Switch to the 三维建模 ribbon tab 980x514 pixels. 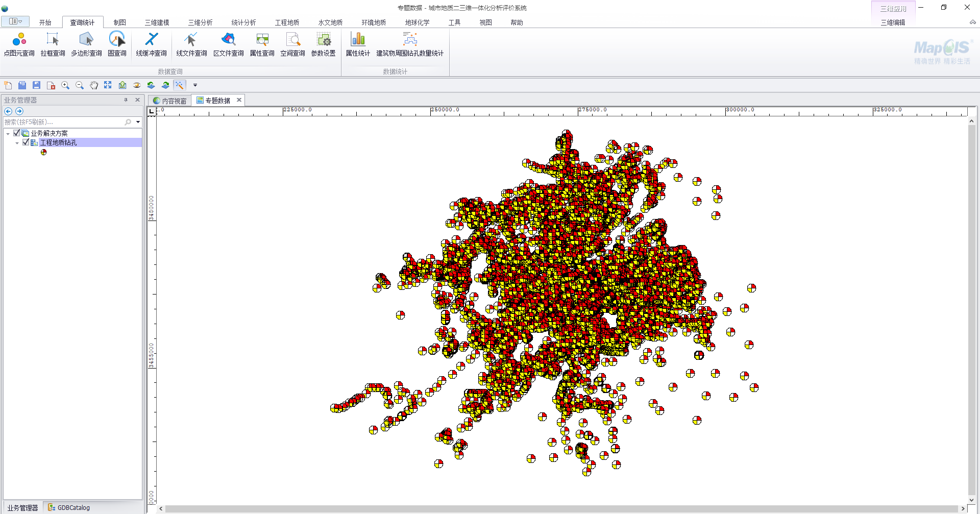click(157, 22)
